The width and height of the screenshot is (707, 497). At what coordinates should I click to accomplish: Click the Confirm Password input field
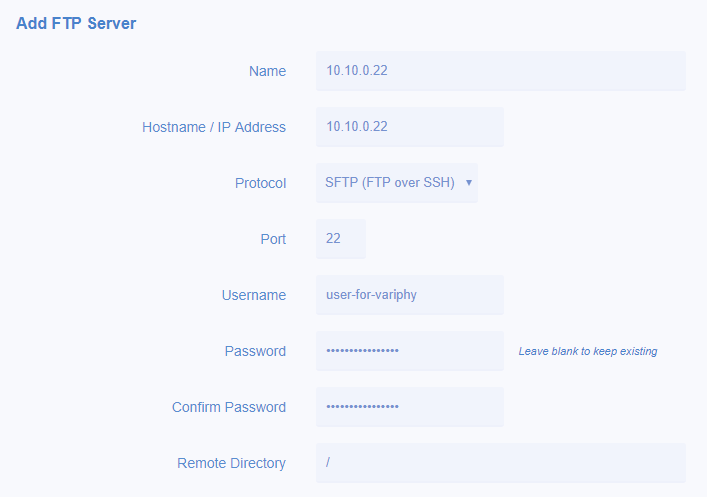coord(409,407)
